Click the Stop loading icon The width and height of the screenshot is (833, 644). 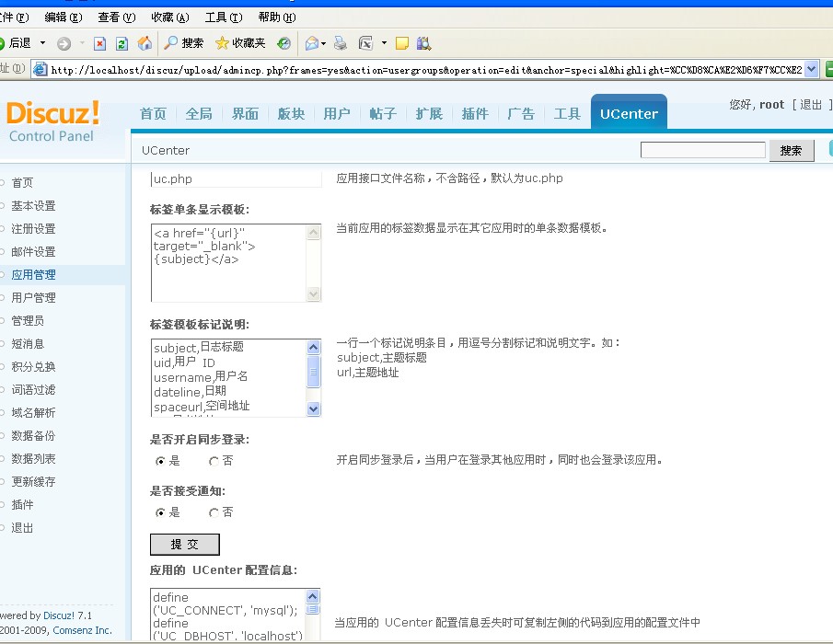(99, 43)
